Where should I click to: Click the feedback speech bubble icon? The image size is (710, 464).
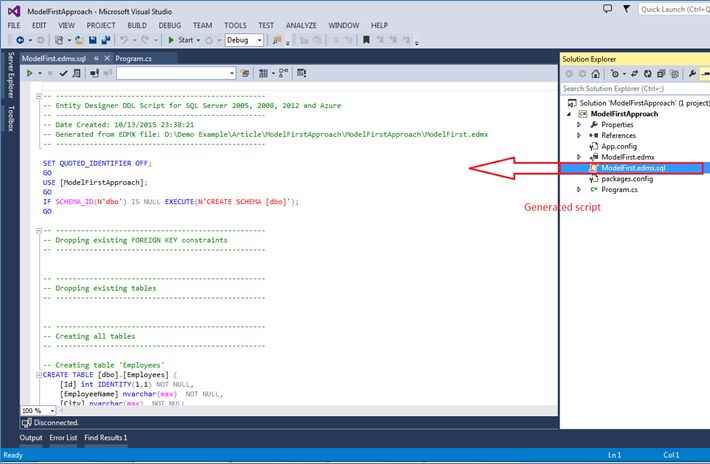607,9
